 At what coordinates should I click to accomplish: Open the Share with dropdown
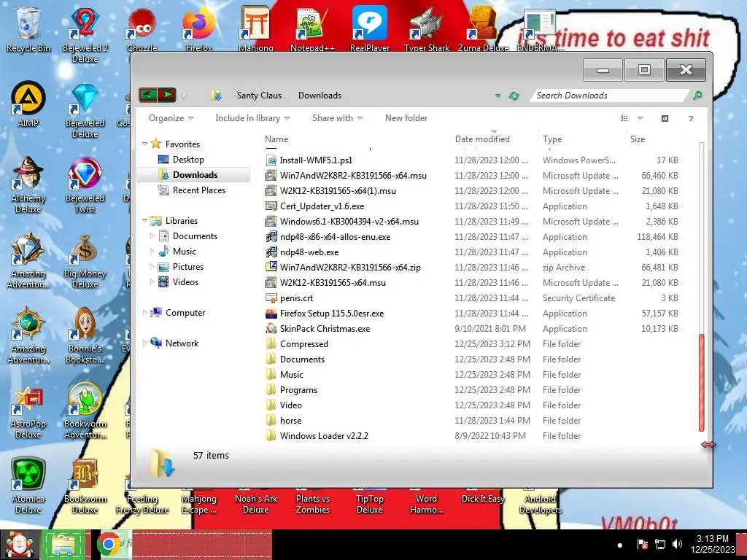click(337, 118)
